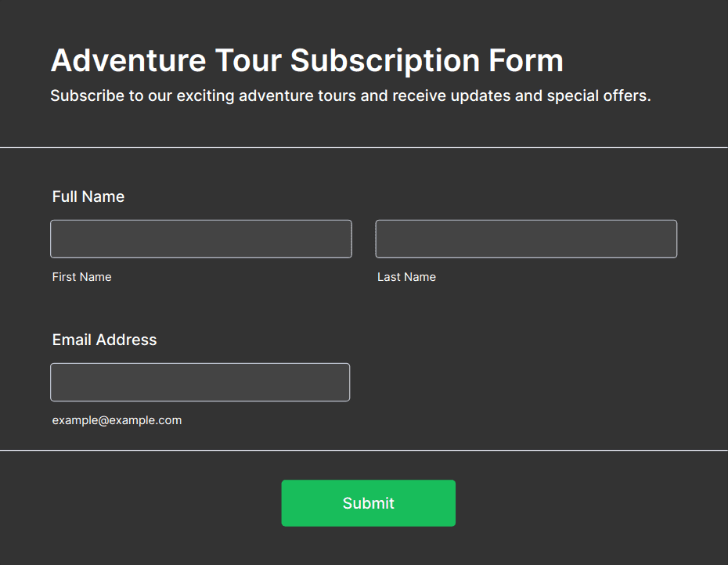Image resolution: width=728 pixels, height=565 pixels.
Task: Click the subtitle description below the heading
Action: pyautogui.click(x=351, y=95)
